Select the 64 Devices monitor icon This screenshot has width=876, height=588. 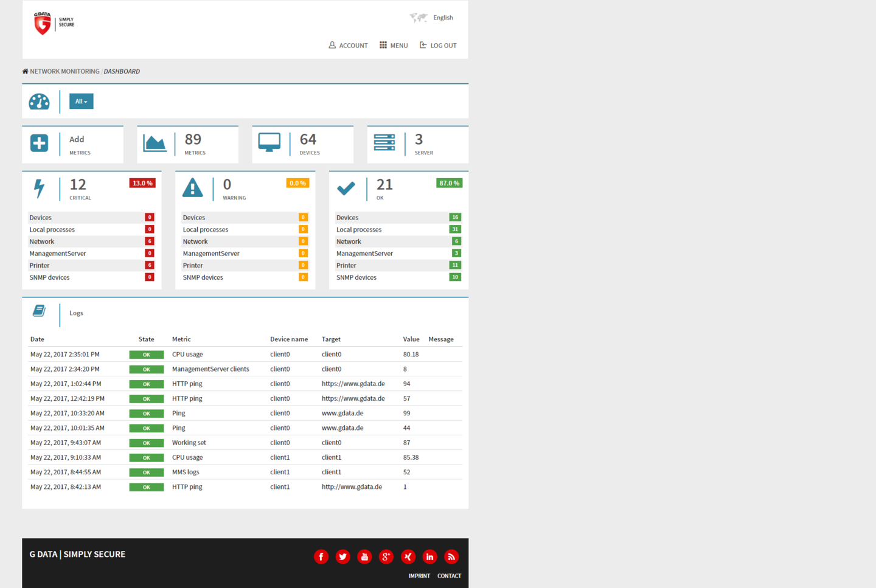269,142
